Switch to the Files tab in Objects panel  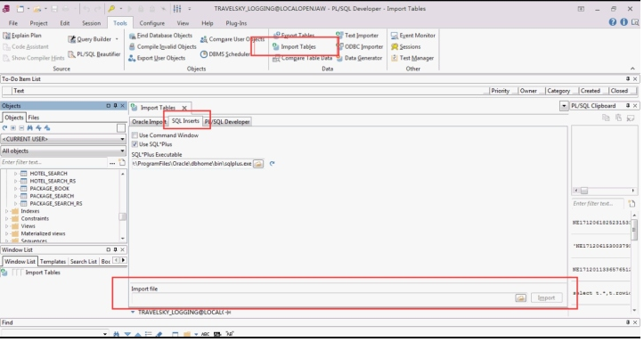click(34, 118)
